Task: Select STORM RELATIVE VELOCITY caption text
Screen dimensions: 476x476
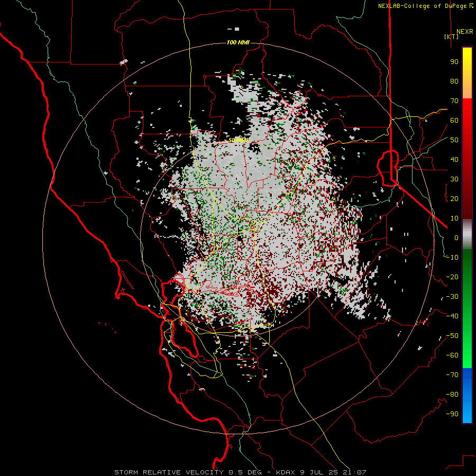Action: [169, 472]
